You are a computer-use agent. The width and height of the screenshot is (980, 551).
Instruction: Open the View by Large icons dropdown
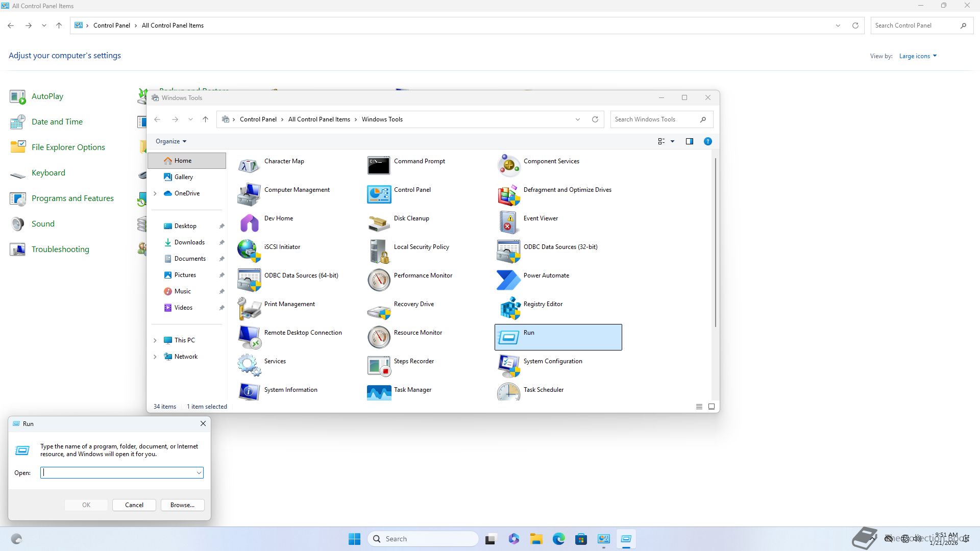[917, 56]
